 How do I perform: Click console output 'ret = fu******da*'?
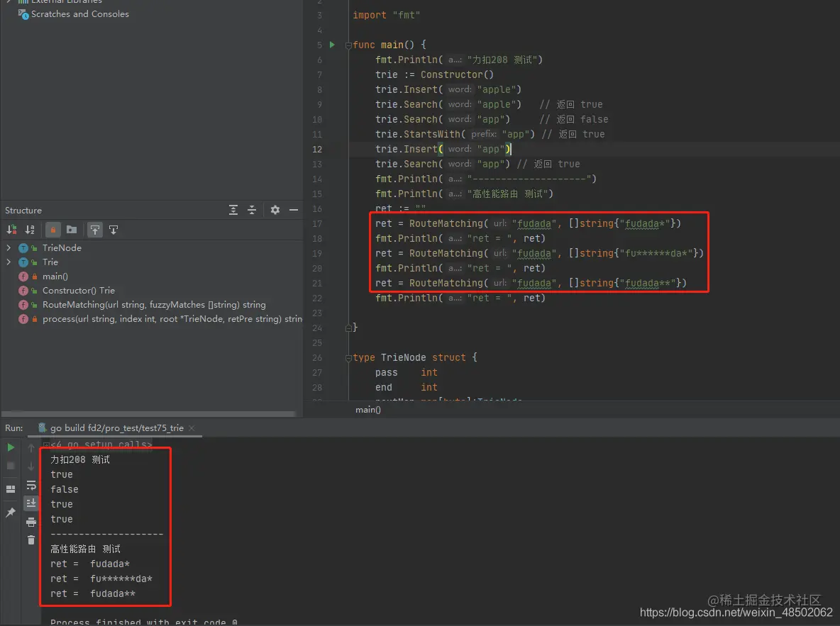point(101,579)
